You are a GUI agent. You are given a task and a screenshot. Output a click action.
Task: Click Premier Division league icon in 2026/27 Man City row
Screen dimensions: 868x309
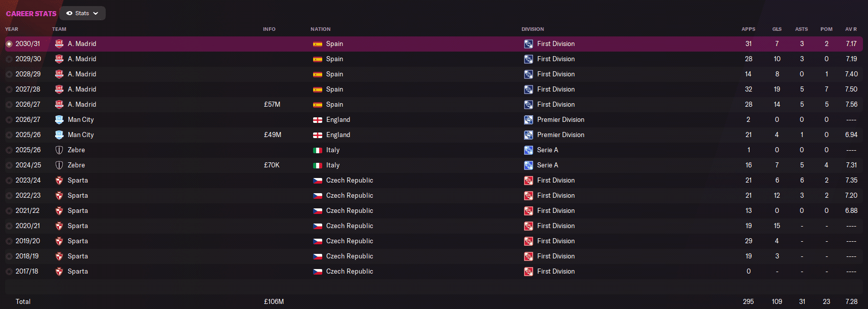[529, 120]
